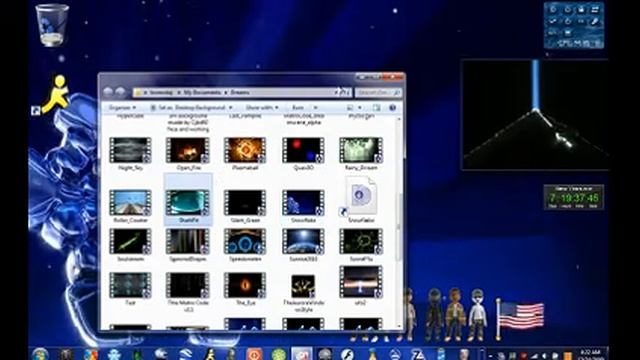Select the Slam_Green video thumbnail
This screenshot has height=360, width=640.
tap(245, 203)
